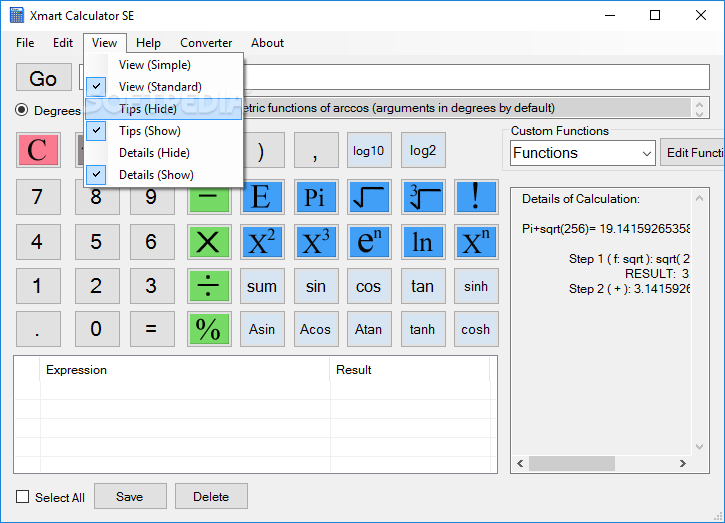This screenshot has width=725, height=523.
Task: Open the Edit menu
Action: coord(63,43)
